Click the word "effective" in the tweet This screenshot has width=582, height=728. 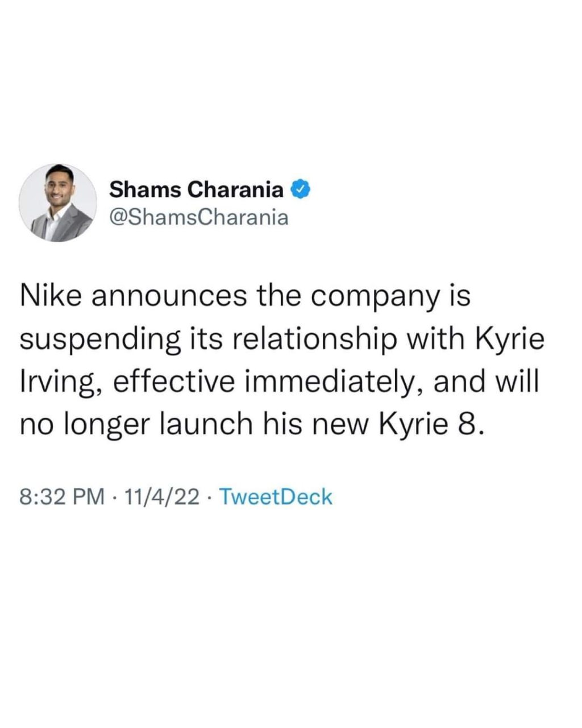click(x=173, y=381)
